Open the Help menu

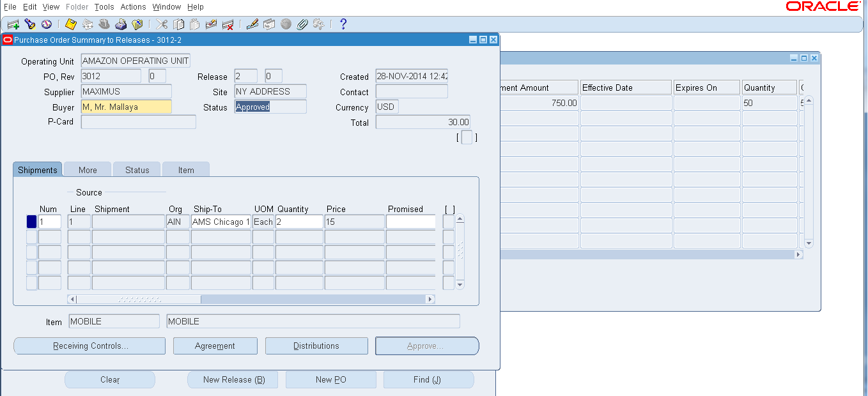196,6
